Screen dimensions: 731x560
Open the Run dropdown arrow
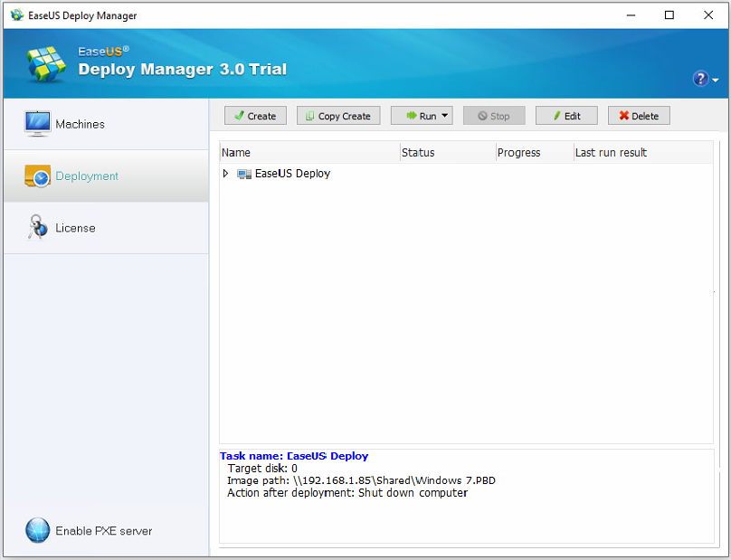[x=445, y=115]
